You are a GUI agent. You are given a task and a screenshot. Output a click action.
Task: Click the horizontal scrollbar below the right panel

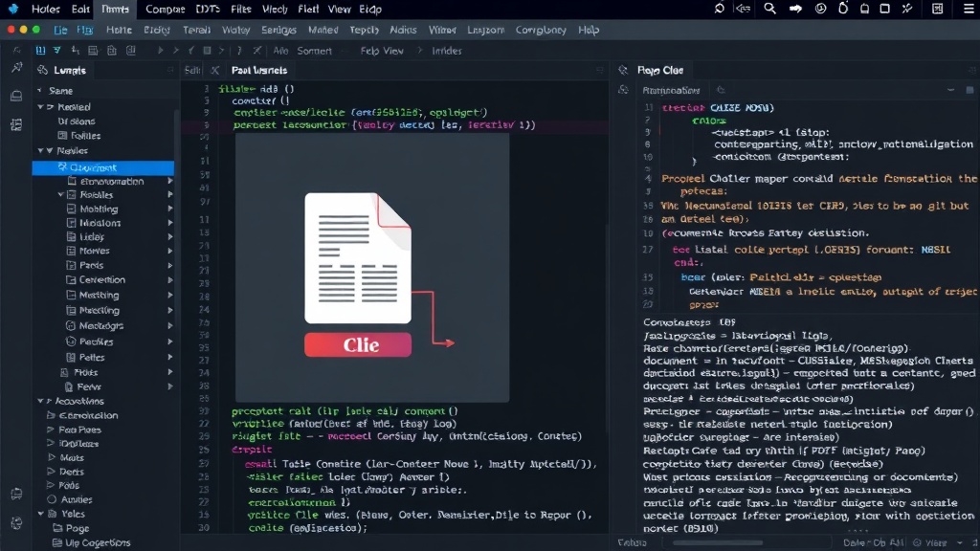click(x=718, y=543)
